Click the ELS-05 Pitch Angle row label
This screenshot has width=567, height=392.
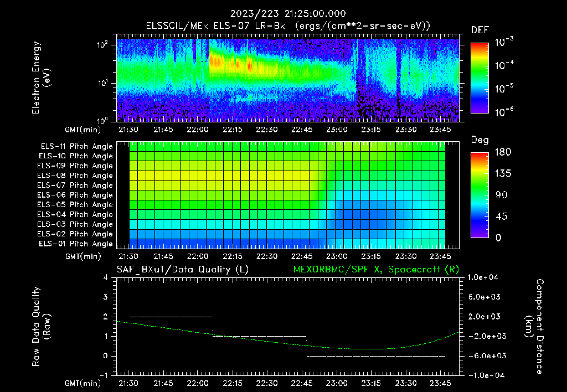(75, 205)
